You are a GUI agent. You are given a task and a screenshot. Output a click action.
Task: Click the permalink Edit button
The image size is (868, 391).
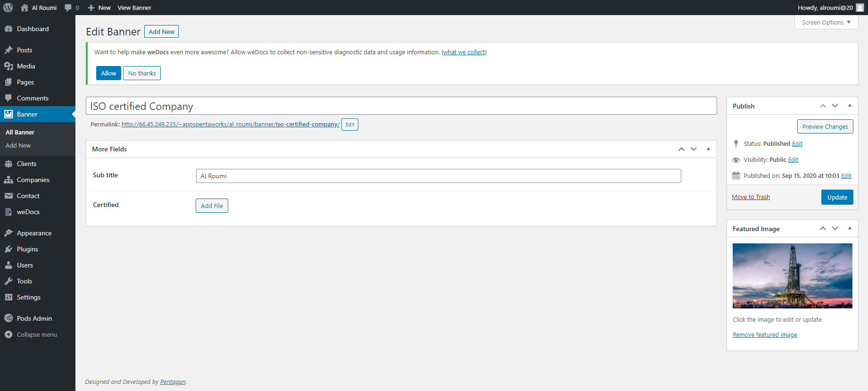pos(350,125)
